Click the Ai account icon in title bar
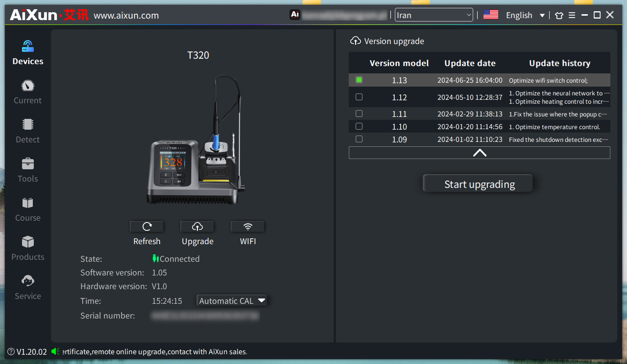This screenshot has width=627, height=364. pyautogui.click(x=295, y=15)
